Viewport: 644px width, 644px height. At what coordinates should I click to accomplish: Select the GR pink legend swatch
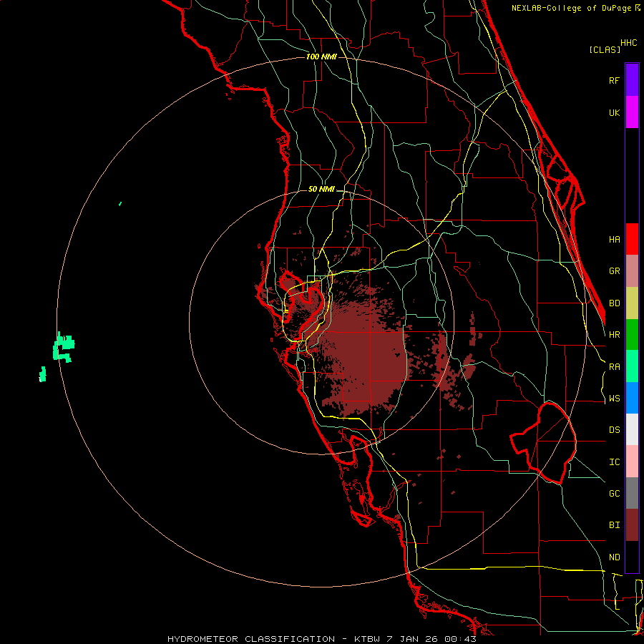point(632,271)
